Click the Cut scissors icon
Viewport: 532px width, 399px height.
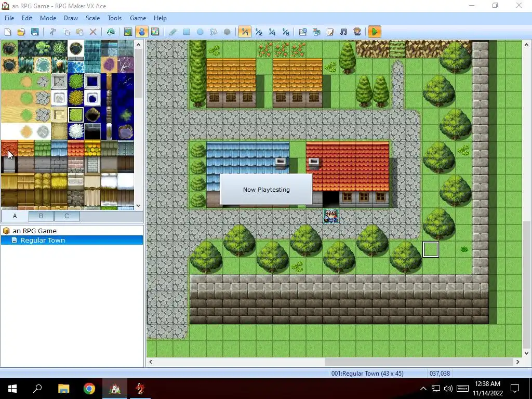pos(52,32)
